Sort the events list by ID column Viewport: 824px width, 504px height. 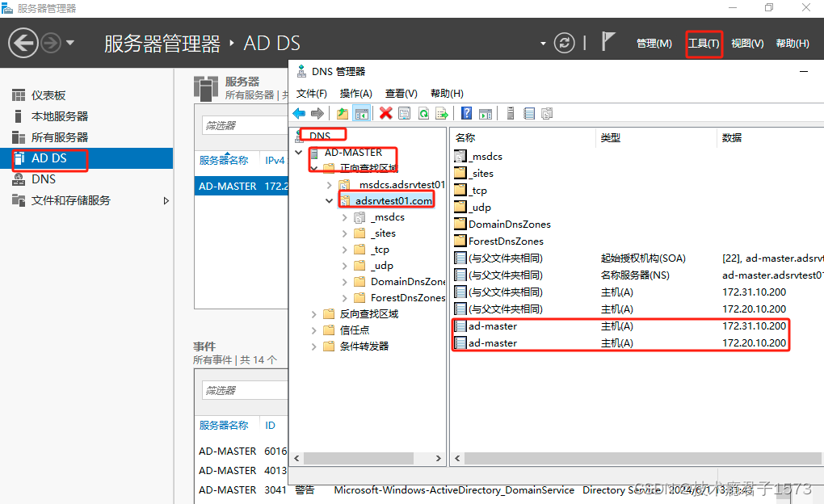tap(270, 425)
